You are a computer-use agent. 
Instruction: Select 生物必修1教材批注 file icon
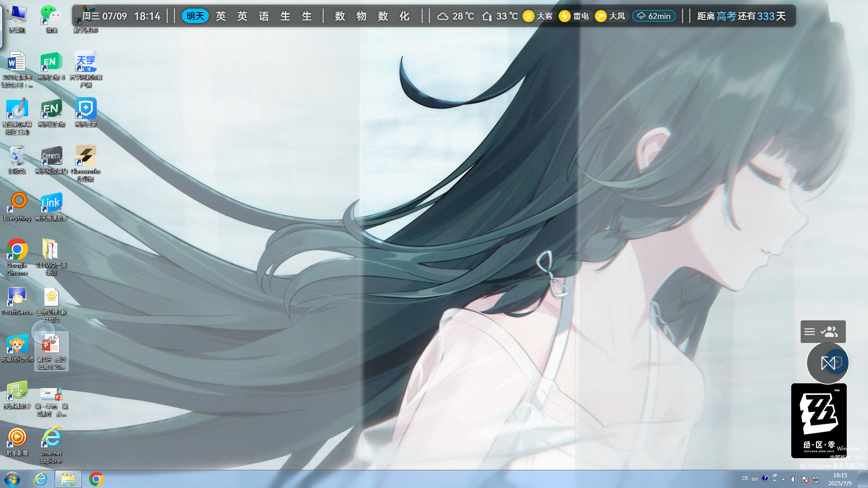(x=52, y=305)
